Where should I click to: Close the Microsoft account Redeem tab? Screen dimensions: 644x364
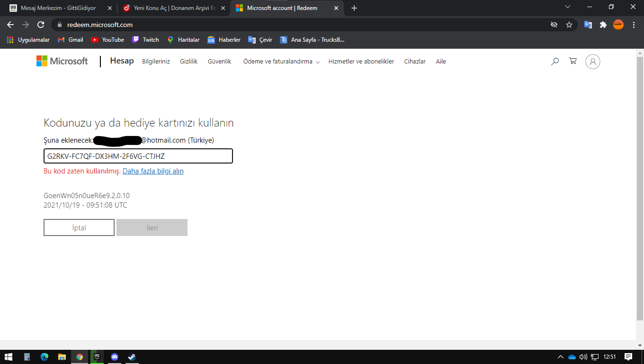tap(336, 8)
